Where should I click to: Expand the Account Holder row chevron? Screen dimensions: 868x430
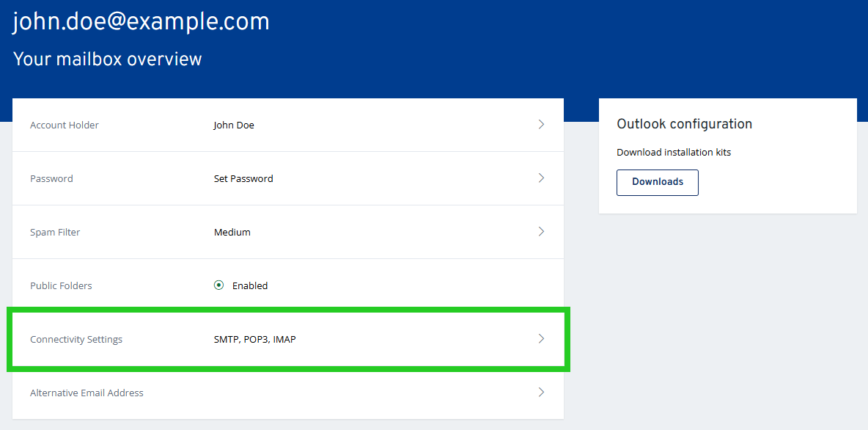pos(541,124)
